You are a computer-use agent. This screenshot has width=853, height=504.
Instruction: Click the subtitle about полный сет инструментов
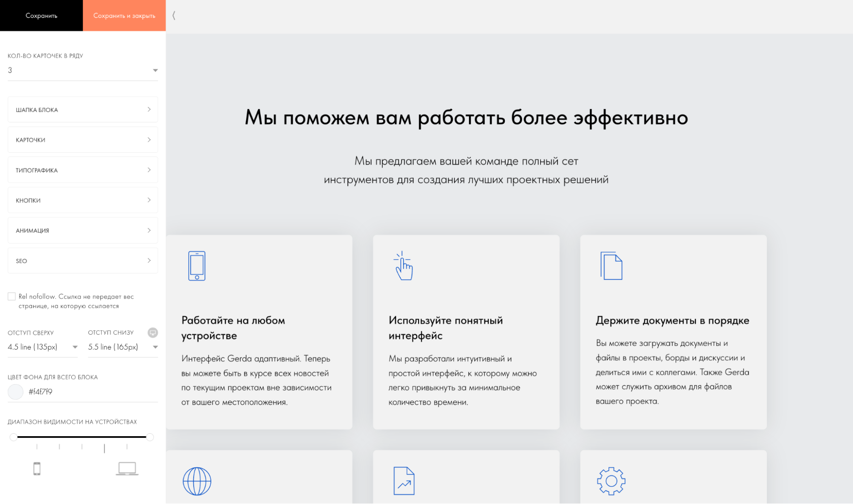(466, 170)
